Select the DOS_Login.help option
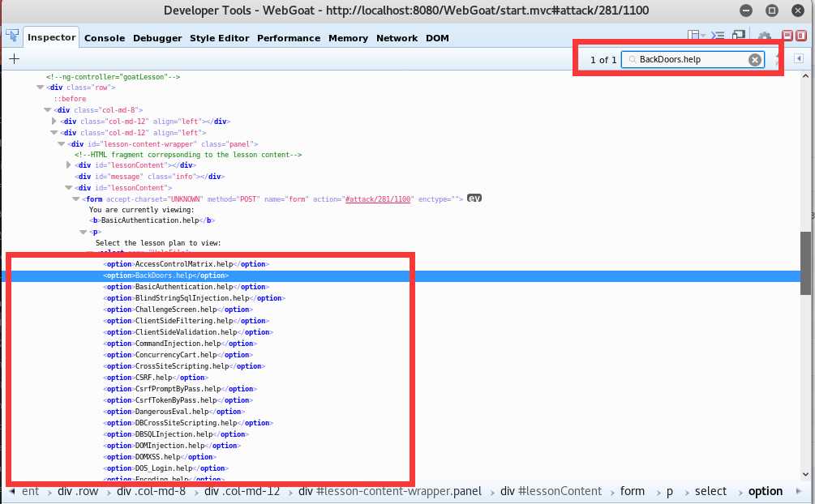The image size is (815, 504). click(165, 468)
